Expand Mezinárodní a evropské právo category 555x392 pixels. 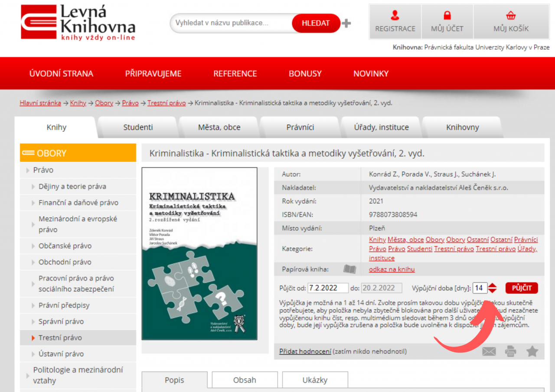pyautogui.click(x=78, y=224)
